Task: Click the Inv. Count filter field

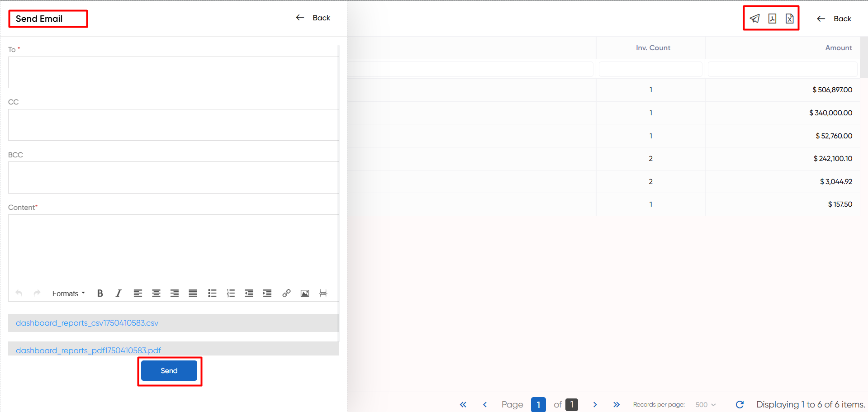Action: (650, 69)
